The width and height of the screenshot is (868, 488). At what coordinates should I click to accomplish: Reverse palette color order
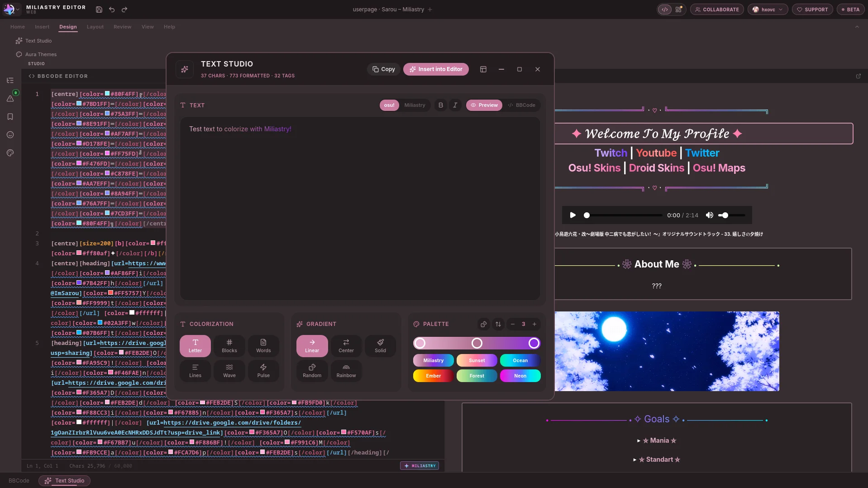point(498,324)
